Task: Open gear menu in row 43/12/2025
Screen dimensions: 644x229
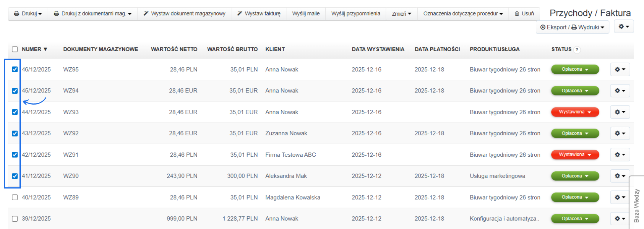Action: coord(620,133)
